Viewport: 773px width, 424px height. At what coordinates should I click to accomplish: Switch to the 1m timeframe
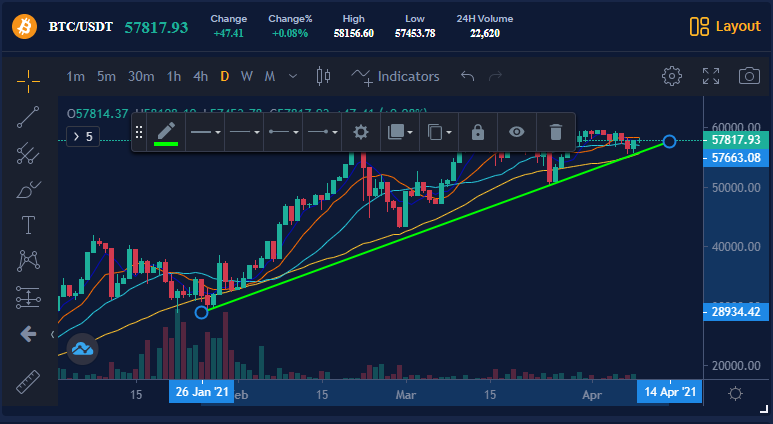(75, 76)
